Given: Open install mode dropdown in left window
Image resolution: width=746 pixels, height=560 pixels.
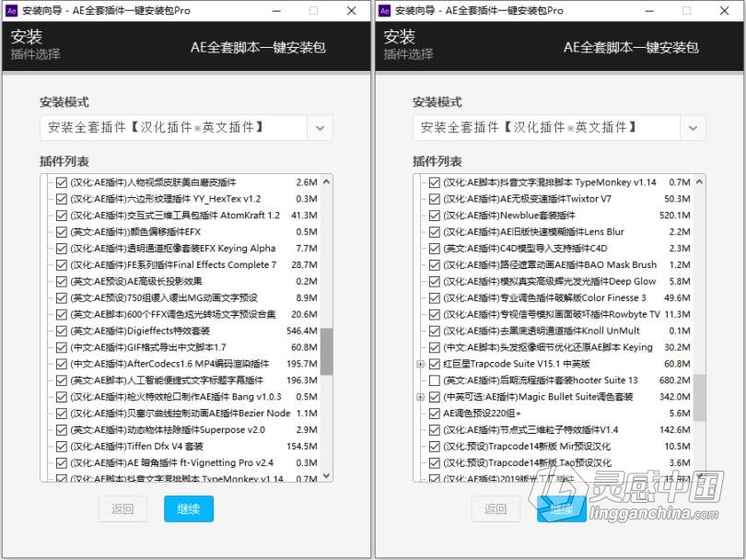Looking at the screenshot, I should [321, 128].
